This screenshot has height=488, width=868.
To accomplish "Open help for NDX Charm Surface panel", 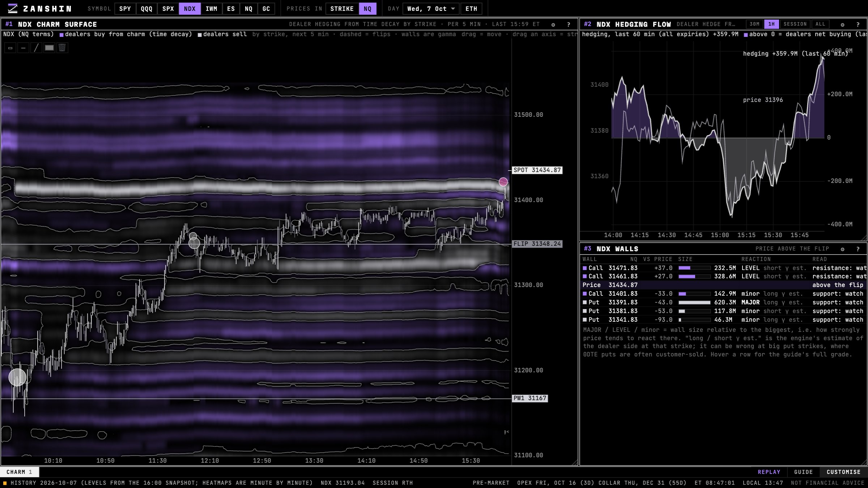I will point(569,25).
